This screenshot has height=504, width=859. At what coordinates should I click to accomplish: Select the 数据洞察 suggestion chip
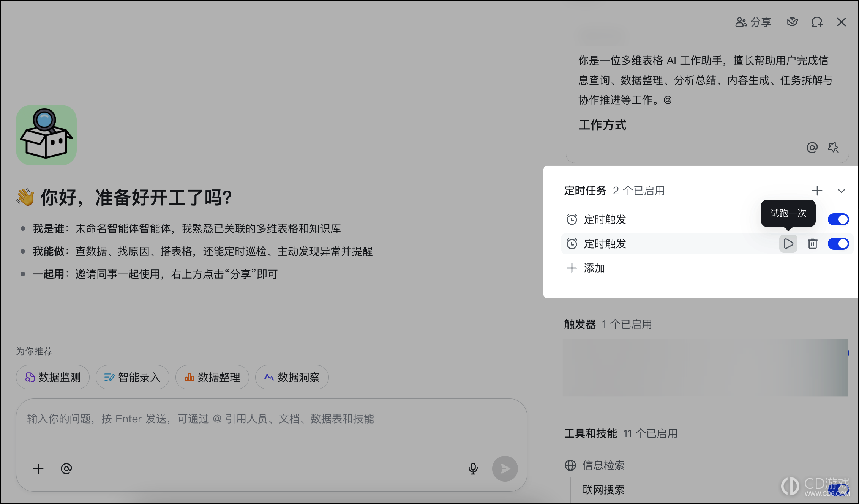tap(292, 377)
